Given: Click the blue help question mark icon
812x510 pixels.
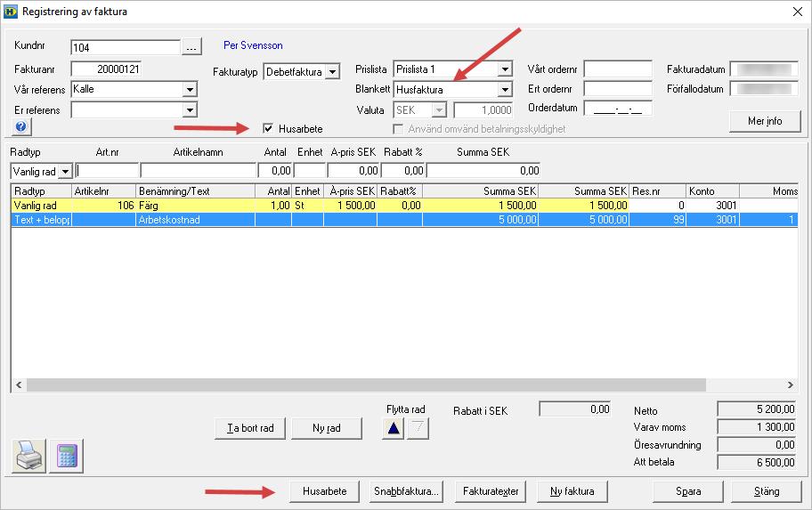Looking at the screenshot, I should click(21, 126).
